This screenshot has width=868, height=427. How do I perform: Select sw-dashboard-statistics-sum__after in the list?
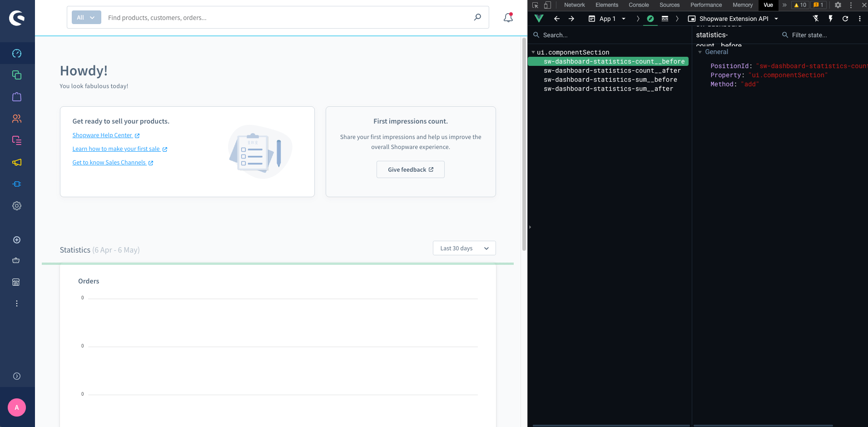[x=608, y=89]
